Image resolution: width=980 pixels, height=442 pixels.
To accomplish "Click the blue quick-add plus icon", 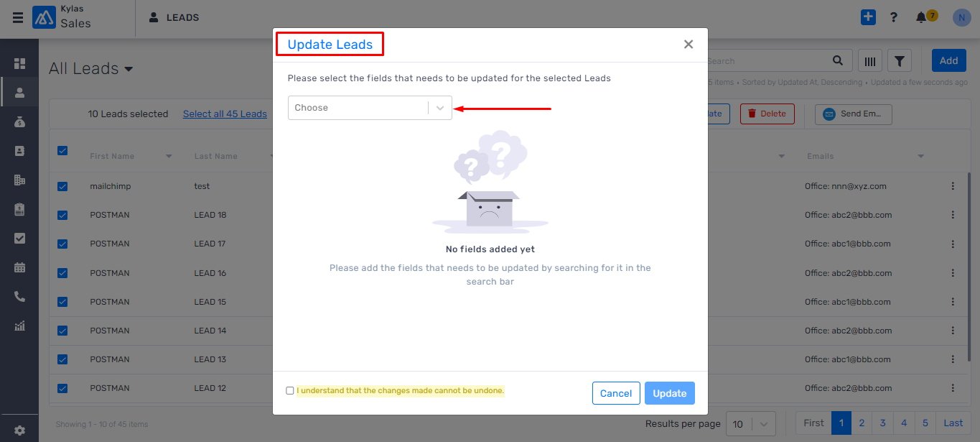I will click(868, 17).
